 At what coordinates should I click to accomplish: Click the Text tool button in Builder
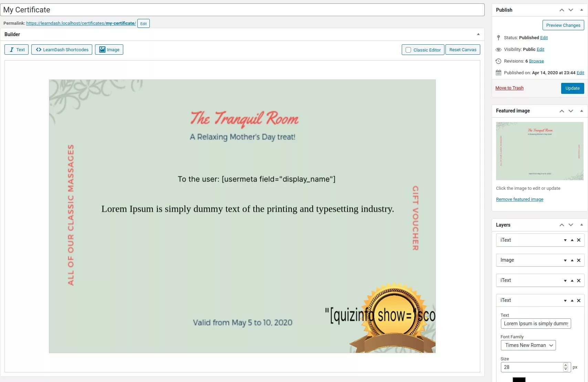pyautogui.click(x=17, y=50)
